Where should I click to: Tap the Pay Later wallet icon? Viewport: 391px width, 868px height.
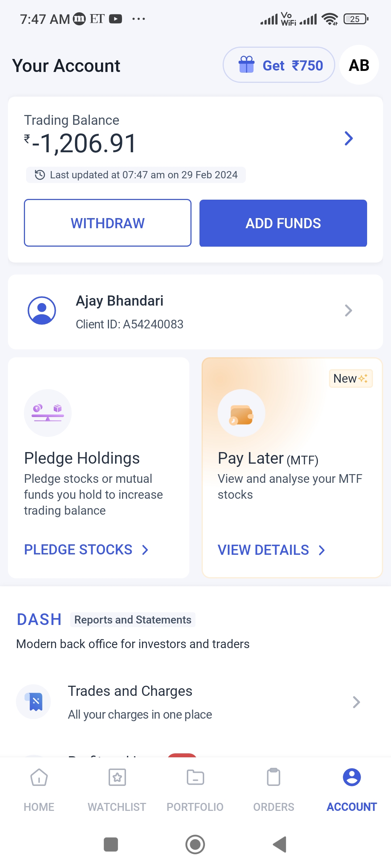pyautogui.click(x=241, y=413)
